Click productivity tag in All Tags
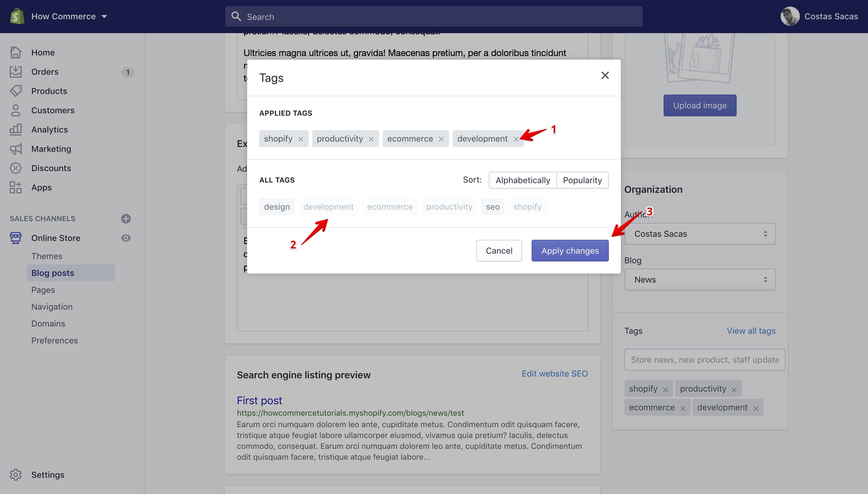The height and width of the screenshot is (494, 868). pos(449,207)
